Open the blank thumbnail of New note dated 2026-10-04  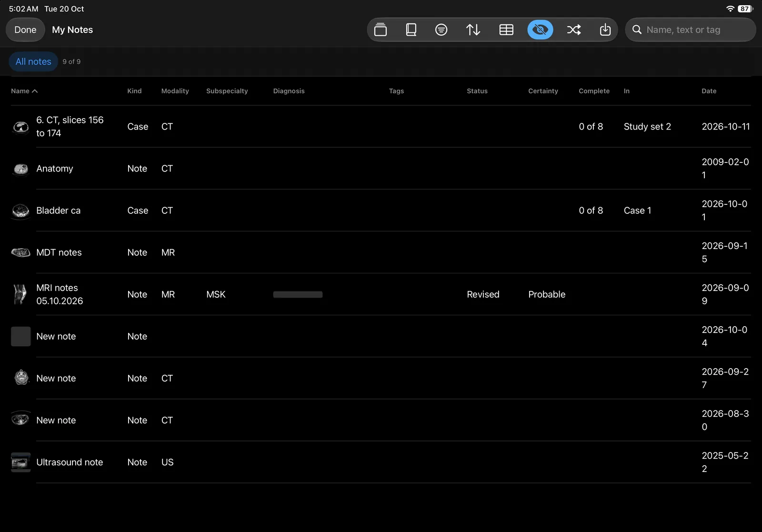point(20,336)
